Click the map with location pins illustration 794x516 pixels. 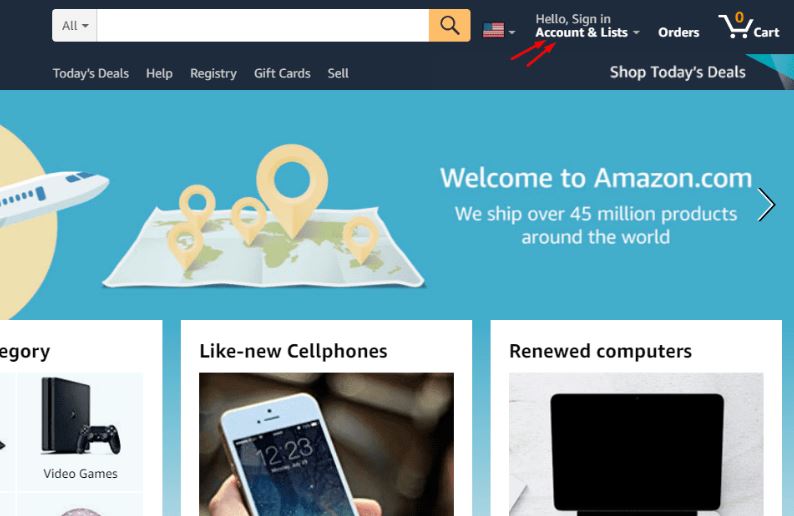(x=263, y=218)
